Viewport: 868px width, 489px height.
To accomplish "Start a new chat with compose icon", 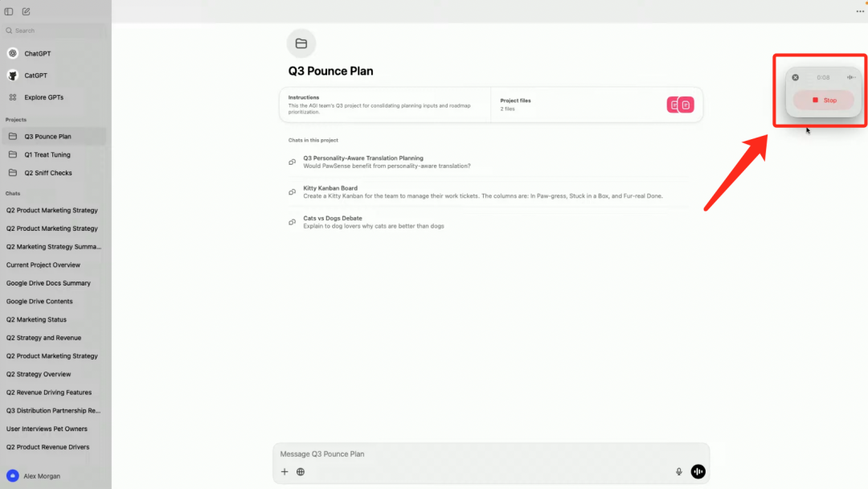I will point(26,11).
